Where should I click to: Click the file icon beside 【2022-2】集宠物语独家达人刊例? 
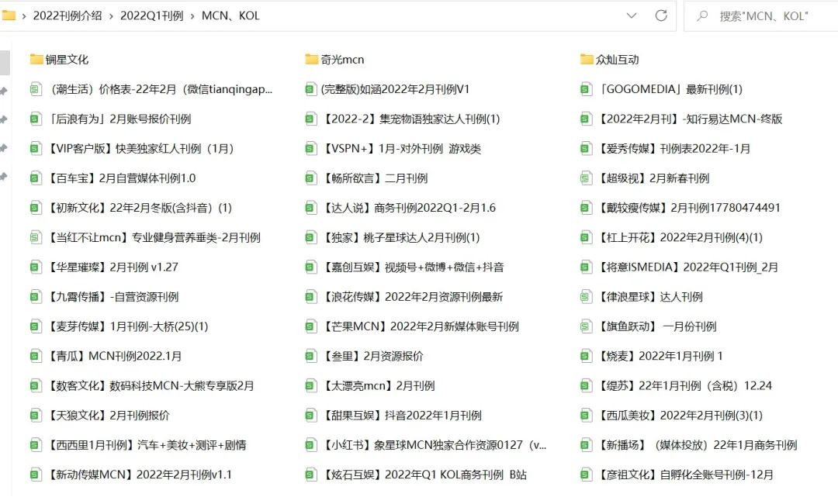(311, 119)
